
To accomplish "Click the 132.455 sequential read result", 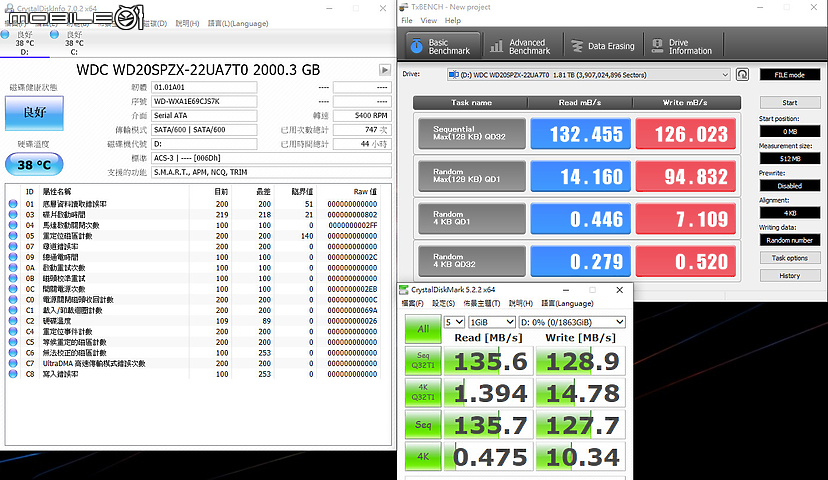I will [x=580, y=134].
